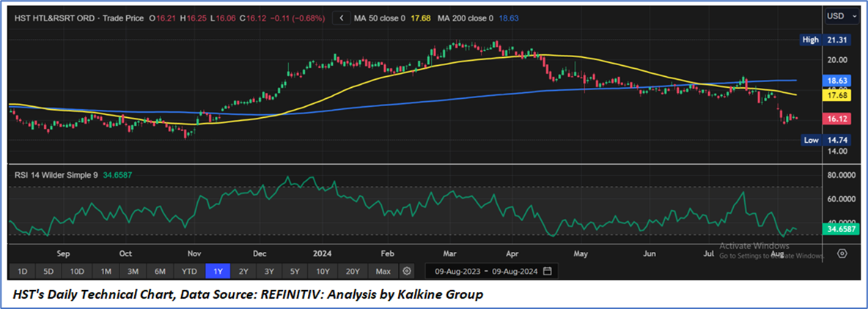Viewport: 868px width, 309px height.
Task: Open the USD currency dropdown
Action: tap(842, 16)
